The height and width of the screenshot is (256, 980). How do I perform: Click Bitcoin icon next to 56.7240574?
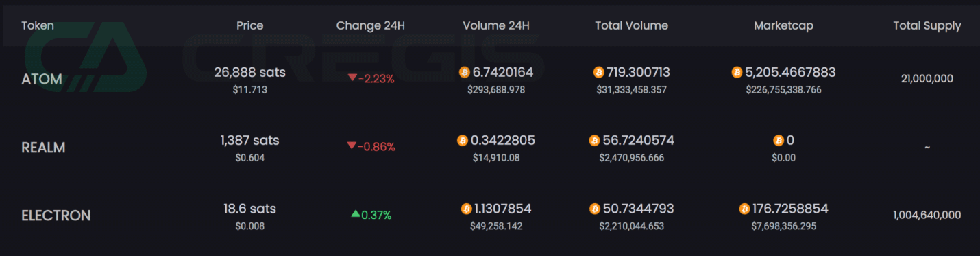(595, 141)
